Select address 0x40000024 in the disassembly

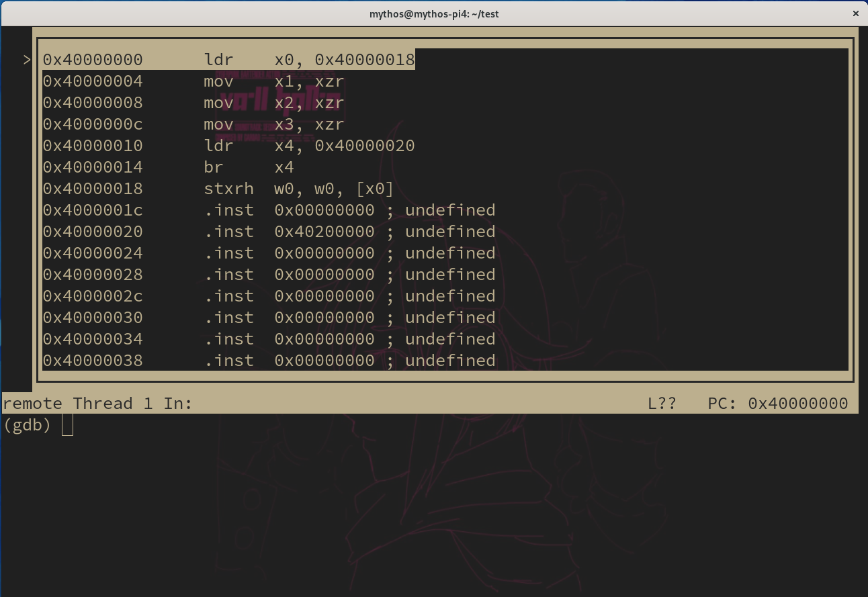[x=93, y=253]
